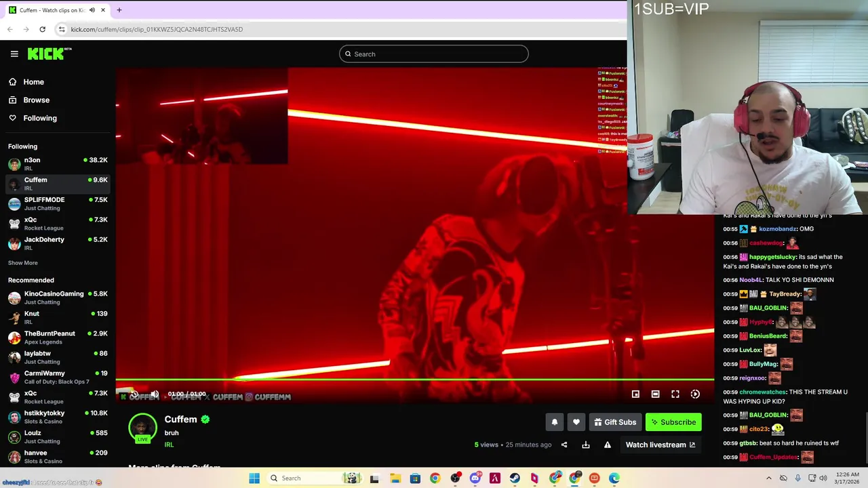Open TheBurntPeanut recommended channel
868x488 pixels.
(58, 337)
